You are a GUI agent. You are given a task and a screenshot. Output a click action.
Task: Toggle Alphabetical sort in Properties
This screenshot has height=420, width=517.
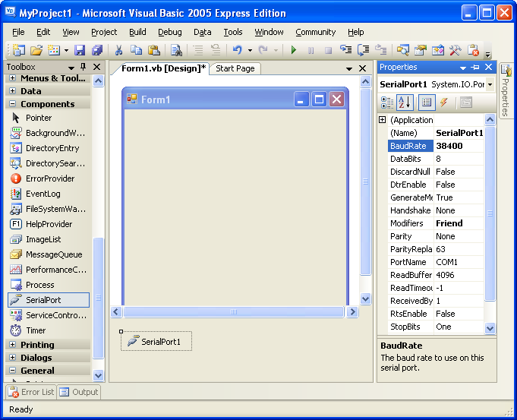click(405, 103)
